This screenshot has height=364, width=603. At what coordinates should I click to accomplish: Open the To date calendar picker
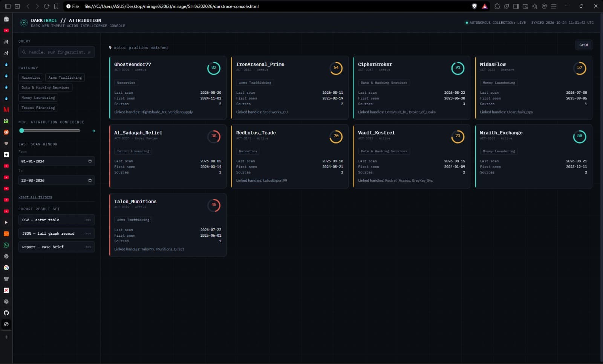[90, 180]
